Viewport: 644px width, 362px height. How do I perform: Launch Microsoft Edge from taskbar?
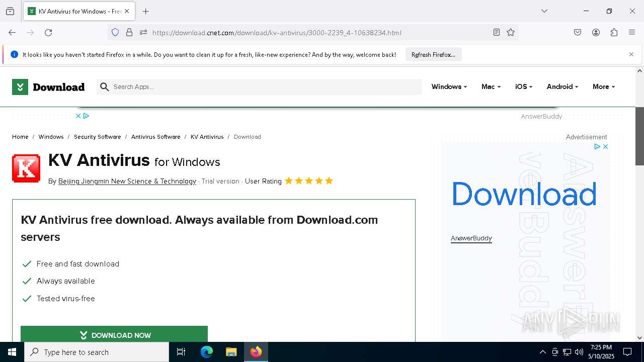pos(207,352)
